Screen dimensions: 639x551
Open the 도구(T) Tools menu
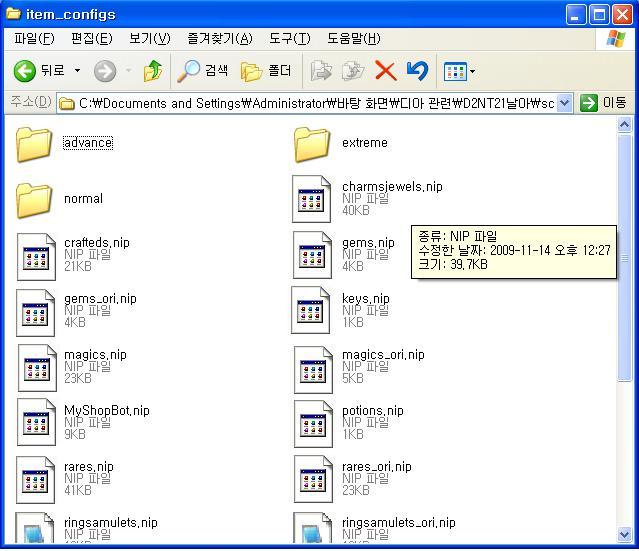(x=290, y=39)
